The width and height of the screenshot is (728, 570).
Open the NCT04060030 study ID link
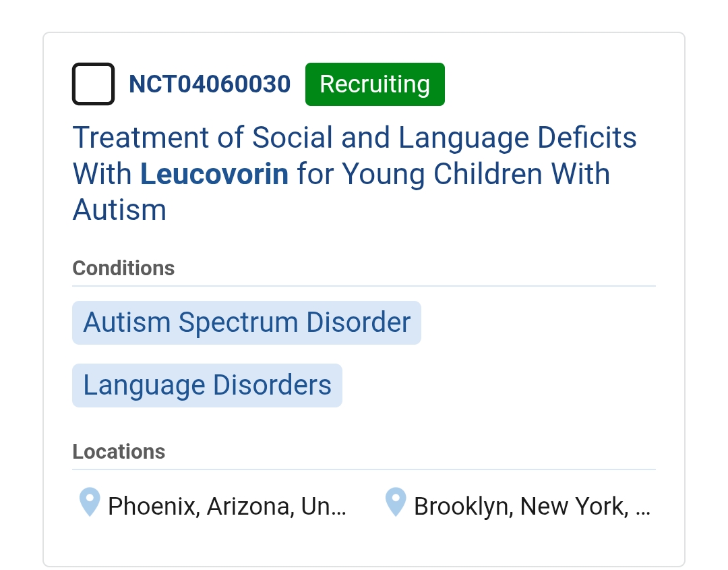[210, 84]
